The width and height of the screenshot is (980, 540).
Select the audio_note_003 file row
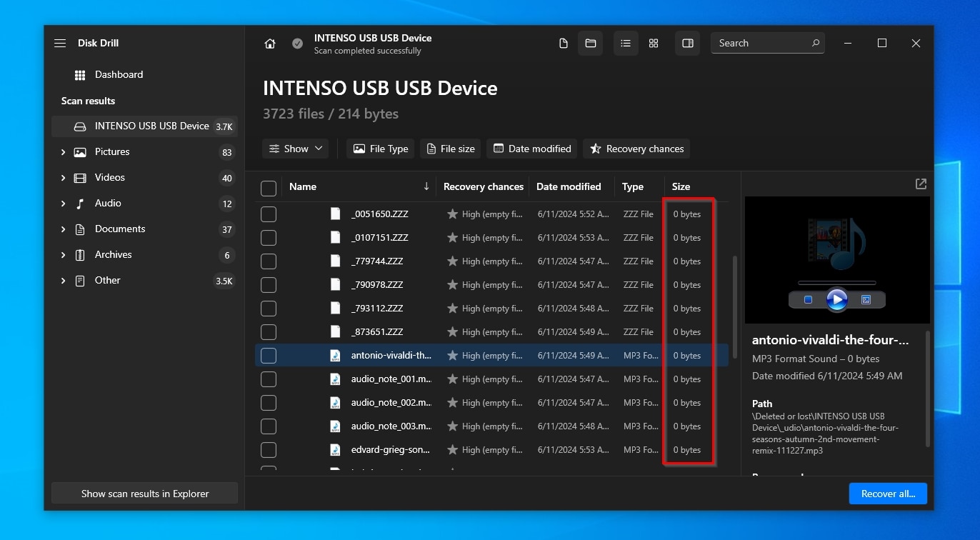click(491, 426)
